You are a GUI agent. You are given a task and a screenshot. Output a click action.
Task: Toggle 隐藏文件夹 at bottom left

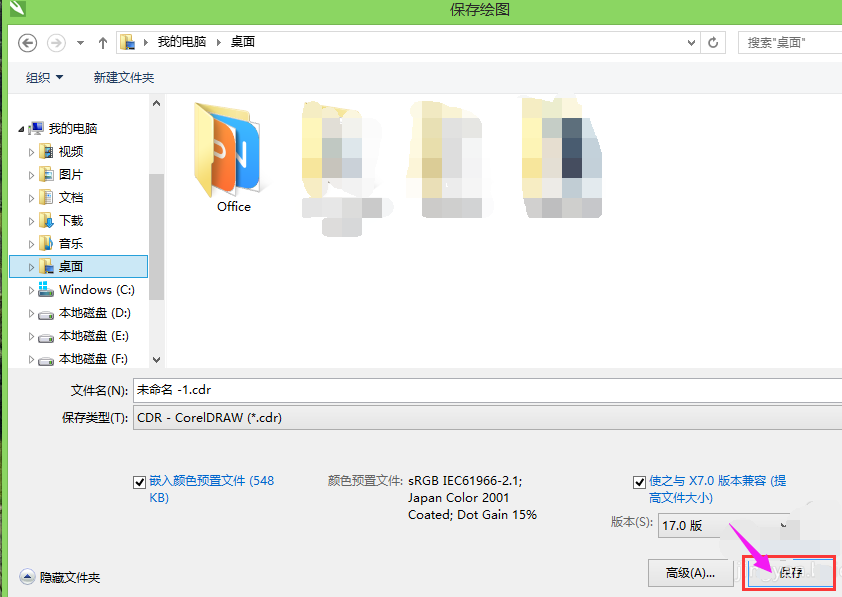coord(60,577)
